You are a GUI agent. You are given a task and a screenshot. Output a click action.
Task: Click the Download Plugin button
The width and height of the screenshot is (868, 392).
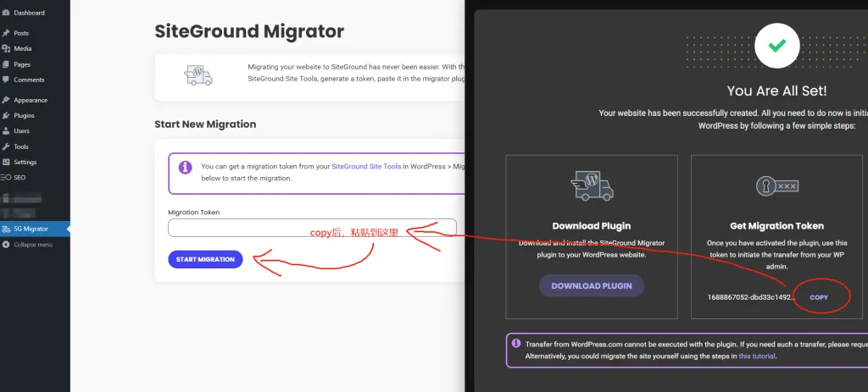pos(592,286)
